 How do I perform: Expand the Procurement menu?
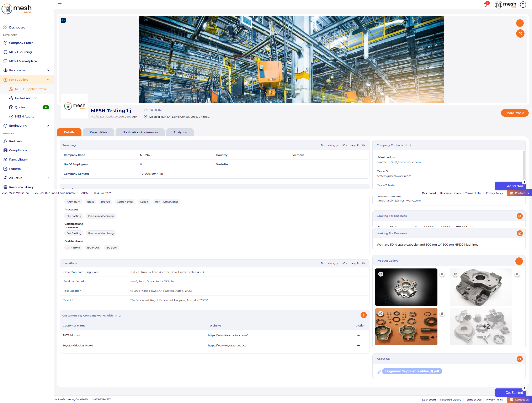click(26, 70)
